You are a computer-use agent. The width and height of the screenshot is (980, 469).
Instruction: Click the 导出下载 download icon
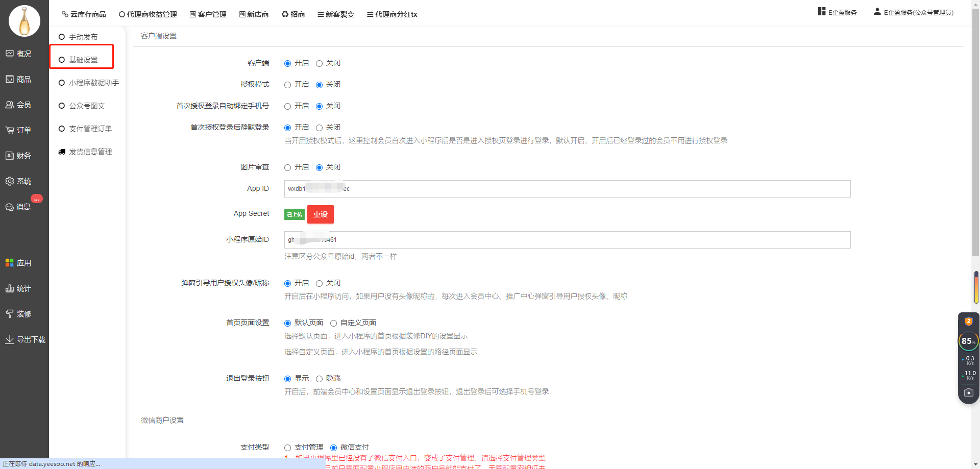pos(10,339)
